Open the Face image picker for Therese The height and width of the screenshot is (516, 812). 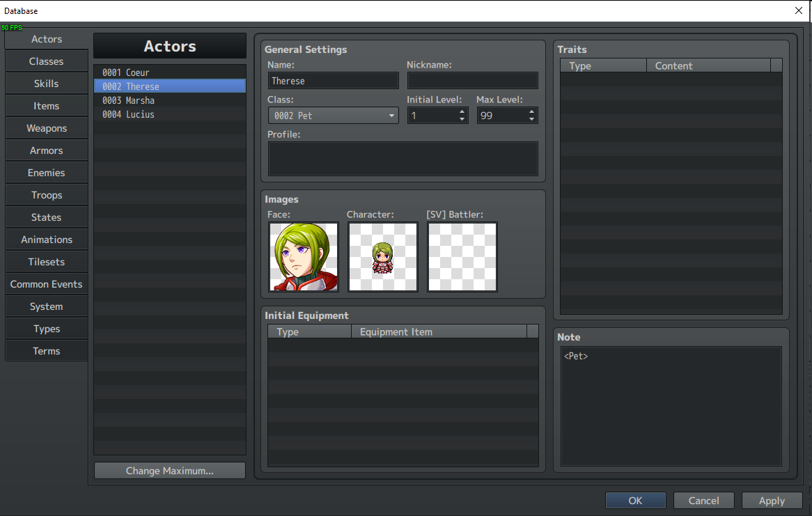(304, 257)
